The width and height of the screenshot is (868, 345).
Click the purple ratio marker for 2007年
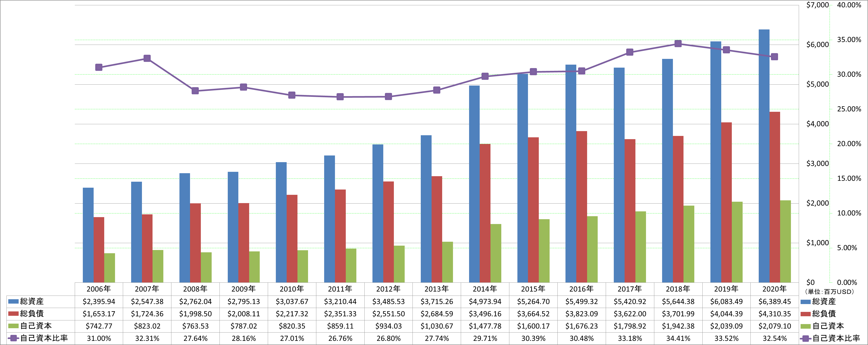(x=147, y=58)
